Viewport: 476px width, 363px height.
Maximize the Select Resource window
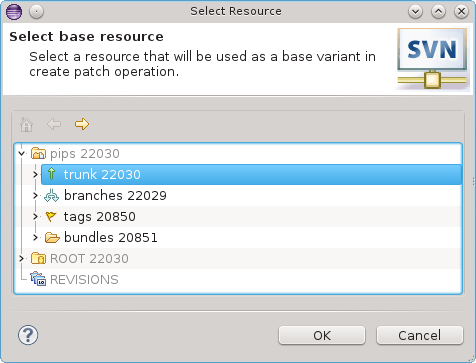click(438, 12)
